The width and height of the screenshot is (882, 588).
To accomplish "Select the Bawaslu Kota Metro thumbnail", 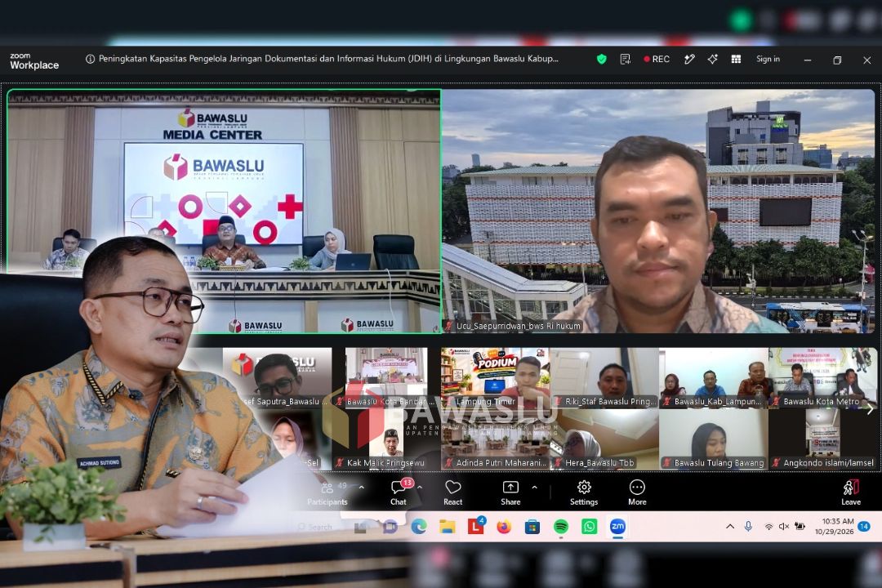I will point(822,377).
